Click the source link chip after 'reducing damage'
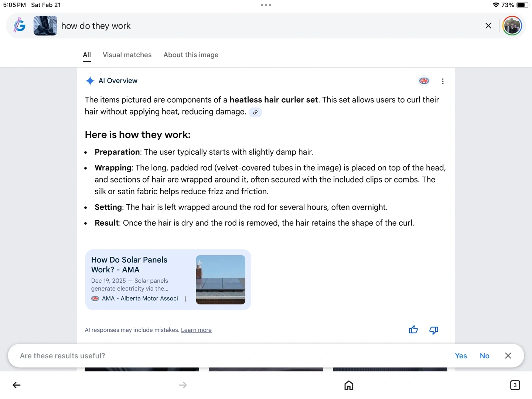The image size is (532, 399). 255,112
